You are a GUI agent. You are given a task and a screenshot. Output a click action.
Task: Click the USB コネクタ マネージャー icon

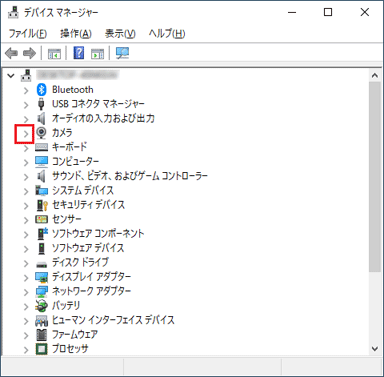(41, 104)
